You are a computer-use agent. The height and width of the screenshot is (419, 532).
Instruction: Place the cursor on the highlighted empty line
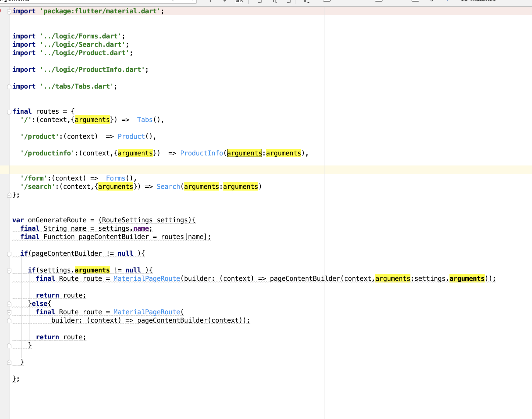pos(167,170)
